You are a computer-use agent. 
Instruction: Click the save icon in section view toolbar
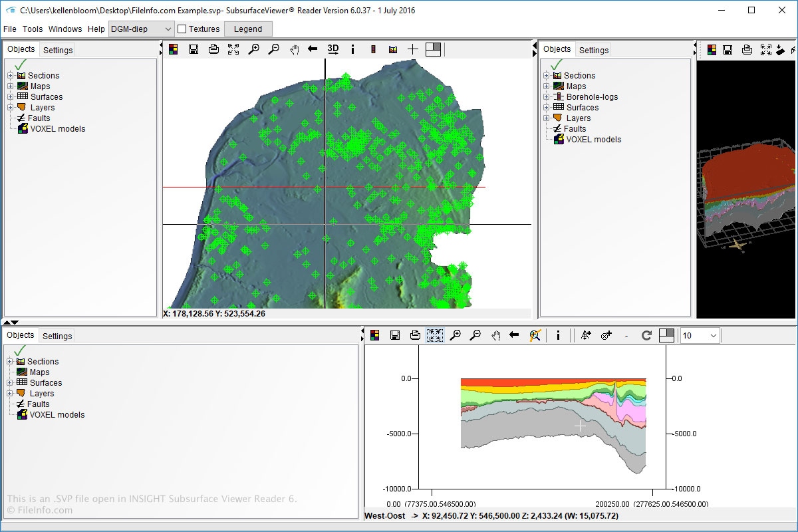pos(395,335)
